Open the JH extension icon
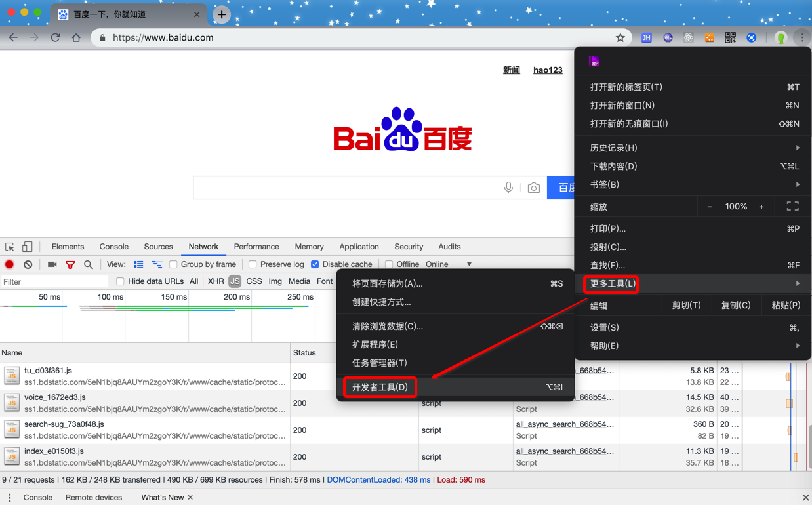Image resolution: width=812 pixels, height=505 pixels. click(646, 37)
